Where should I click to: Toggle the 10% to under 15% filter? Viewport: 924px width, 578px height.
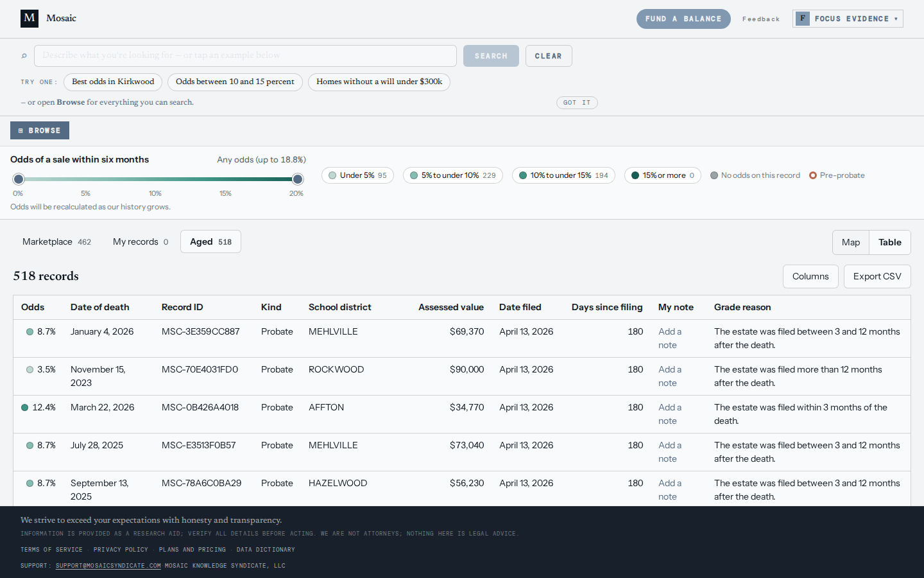[563, 175]
